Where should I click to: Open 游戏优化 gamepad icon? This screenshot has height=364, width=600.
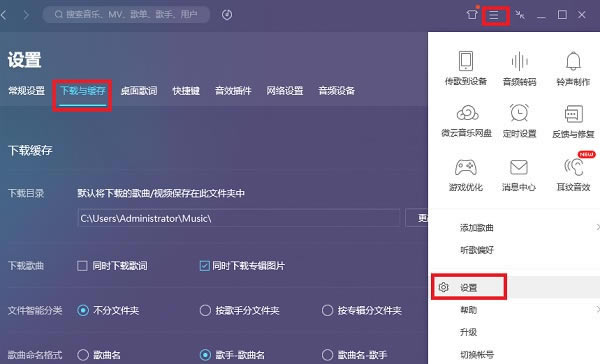click(x=466, y=167)
